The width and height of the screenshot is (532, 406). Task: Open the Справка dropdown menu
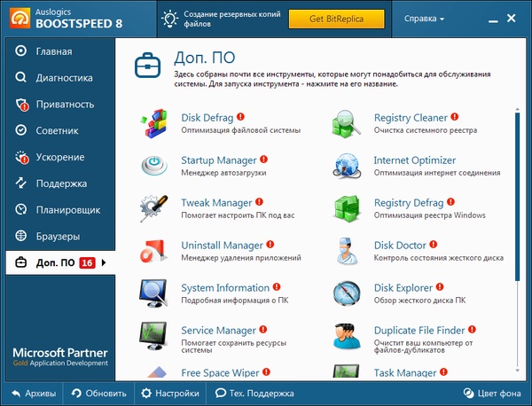(x=424, y=19)
